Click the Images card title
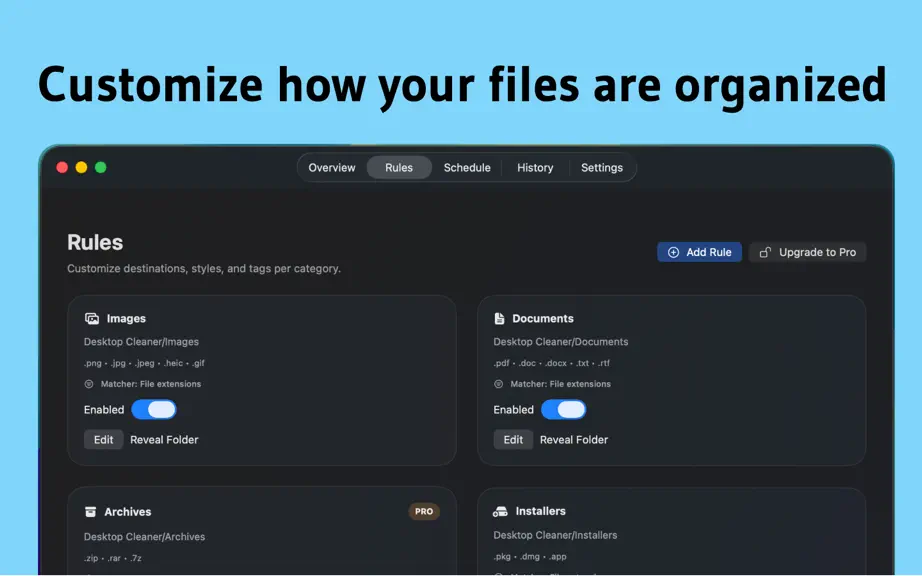This screenshot has height=576, width=922. (x=126, y=319)
